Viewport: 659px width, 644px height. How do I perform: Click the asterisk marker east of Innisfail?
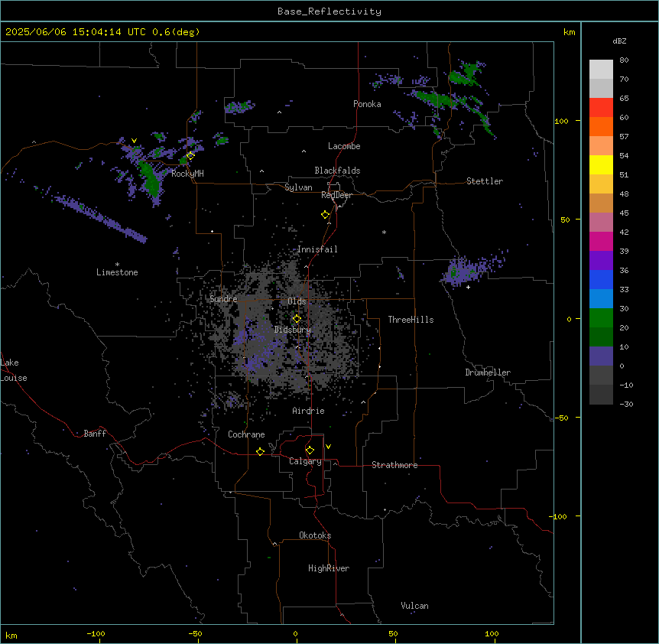[384, 232]
